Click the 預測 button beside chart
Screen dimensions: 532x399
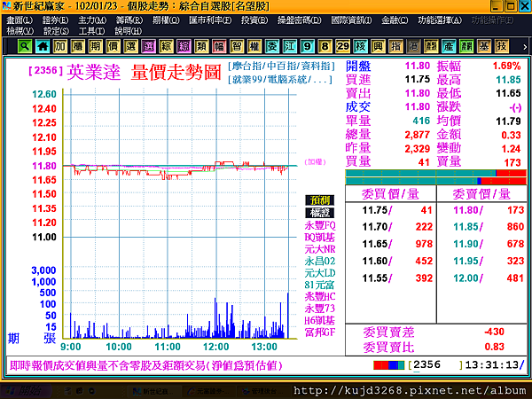319,200
